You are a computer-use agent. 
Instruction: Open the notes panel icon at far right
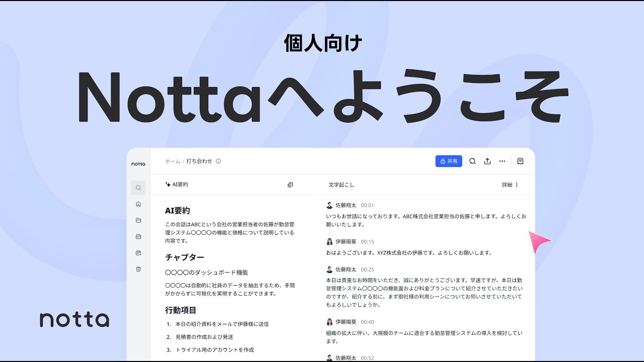(520, 161)
